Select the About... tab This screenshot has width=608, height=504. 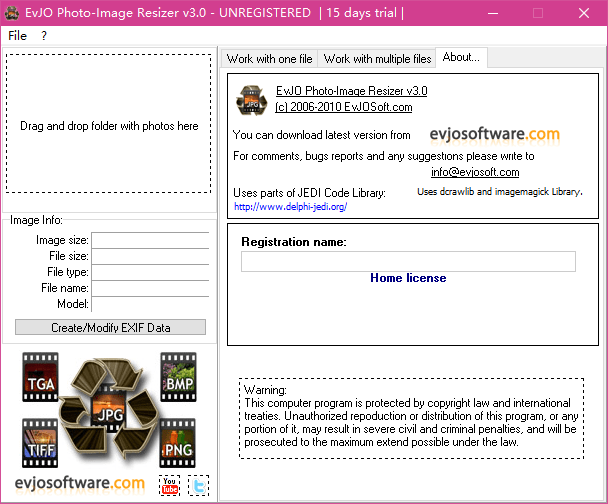click(461, 58)
